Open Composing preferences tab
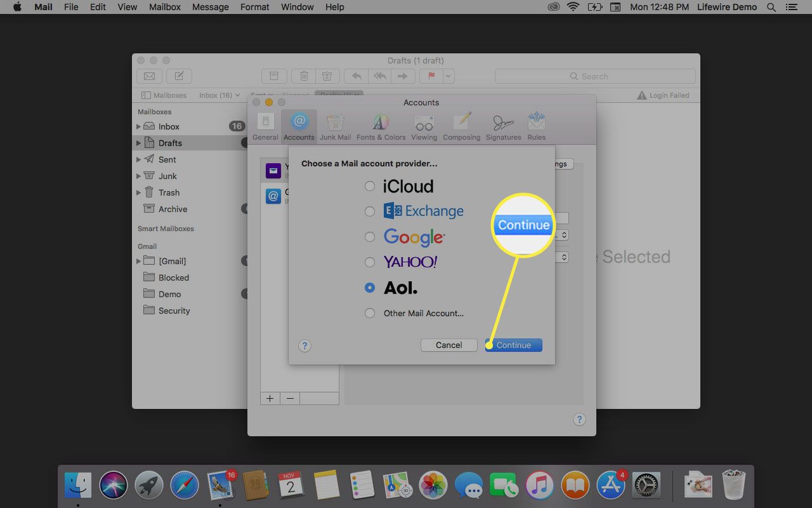Image resolution: width=812 pixels, height=508 pixels. (x=462, y=127)
